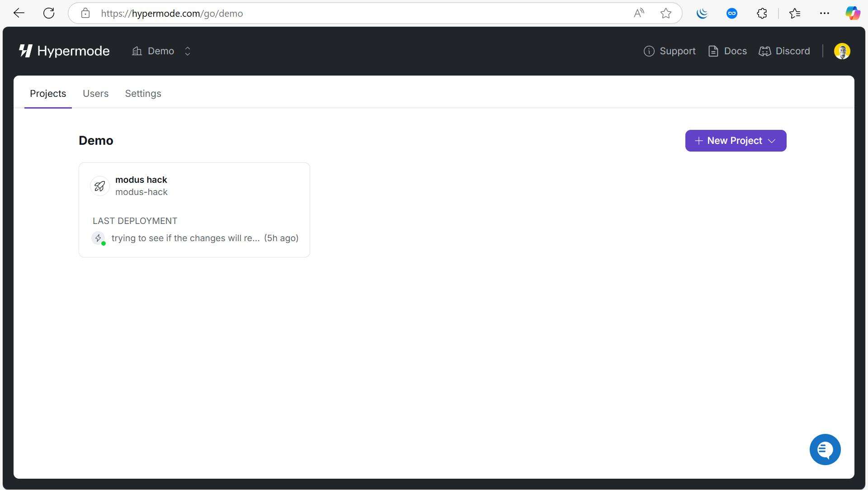Open the Discord link

click(x=784, y=51)
